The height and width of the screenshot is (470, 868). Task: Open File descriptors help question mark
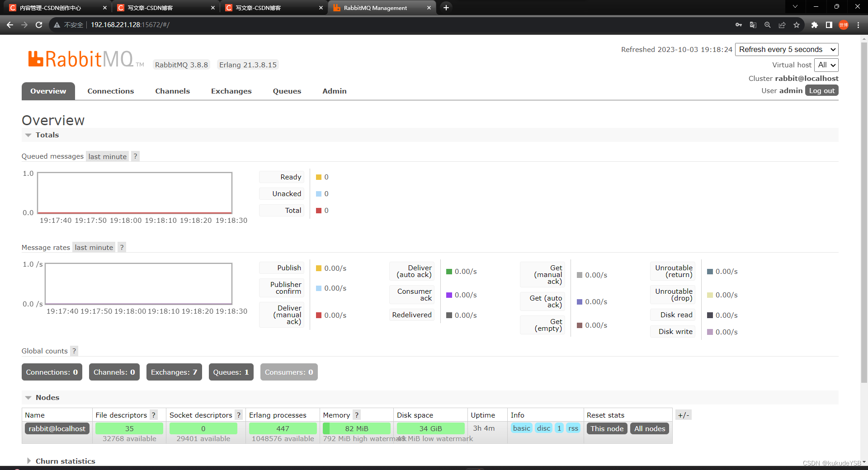[154, 415]
